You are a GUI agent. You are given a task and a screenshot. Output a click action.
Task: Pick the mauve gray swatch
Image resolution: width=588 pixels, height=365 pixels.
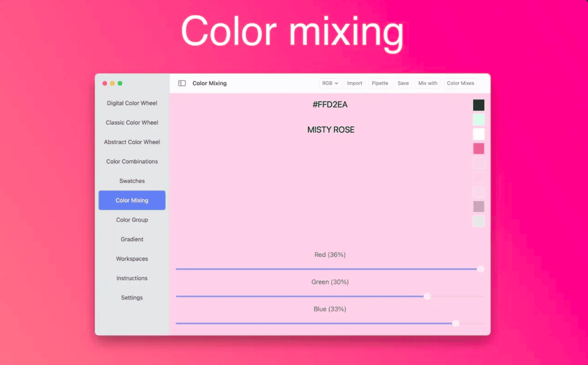[479, 207]
